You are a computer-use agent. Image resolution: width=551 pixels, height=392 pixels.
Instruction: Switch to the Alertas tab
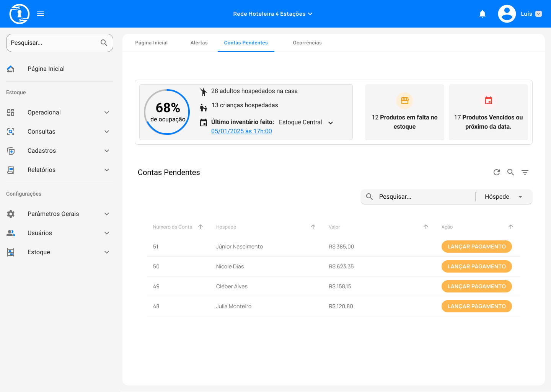[199, 43]
